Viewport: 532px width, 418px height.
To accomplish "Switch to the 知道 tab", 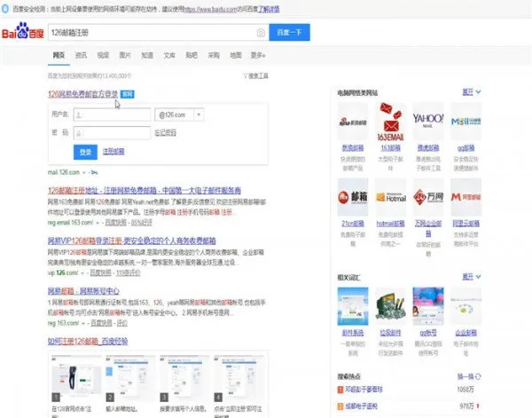I will click(147, 55).
